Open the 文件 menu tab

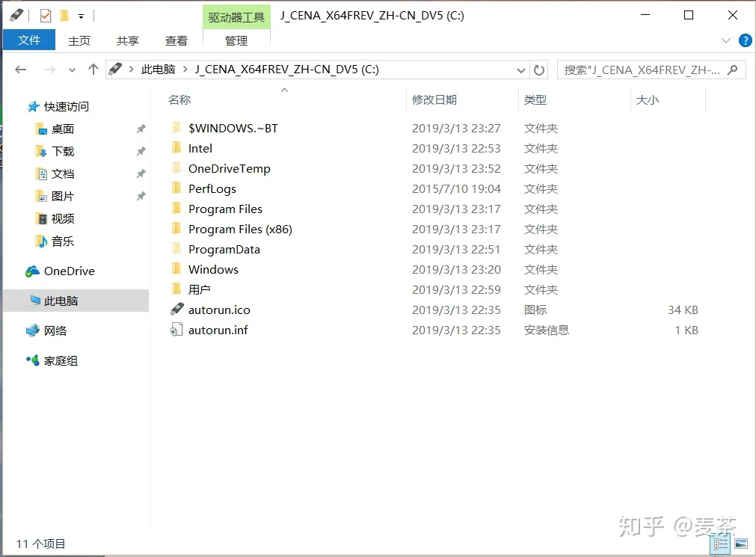pyautogui.click(x=29, y=40)
